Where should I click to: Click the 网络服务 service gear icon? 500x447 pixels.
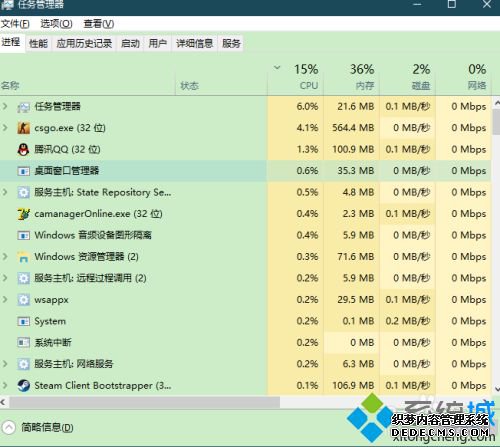coord(24,364)
